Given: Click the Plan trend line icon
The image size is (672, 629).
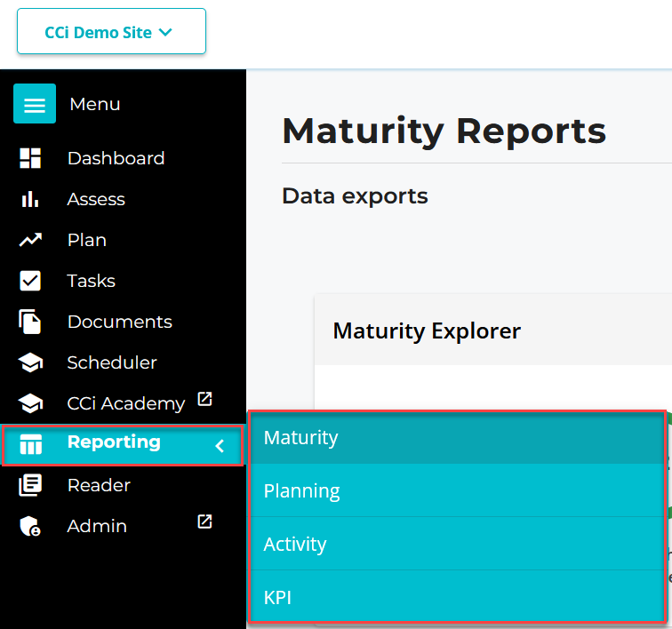Looking at the screenshot, I should click(x=30, y=240).
